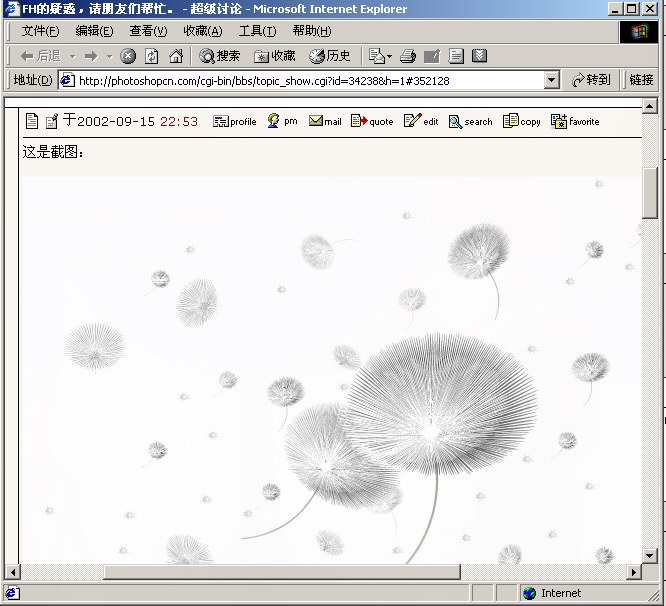Send a pm to the poster
Viewport: 666px width, 606px height.
(282, 121)
